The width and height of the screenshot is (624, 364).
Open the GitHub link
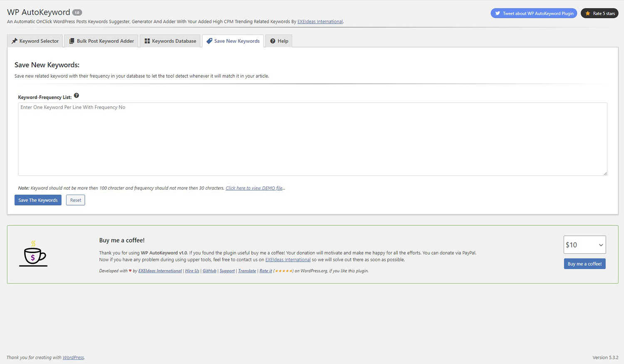(209, 271)
